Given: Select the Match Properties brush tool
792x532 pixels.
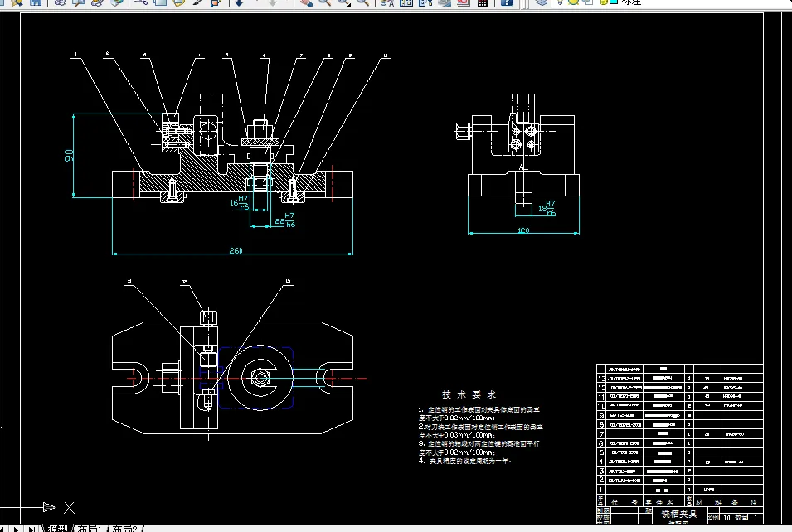Looking at the screenshot, I should coord(197,2).
